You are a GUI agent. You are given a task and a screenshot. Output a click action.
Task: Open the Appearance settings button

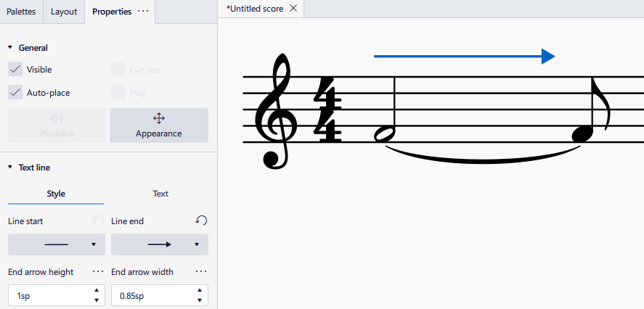pos(158,125)
